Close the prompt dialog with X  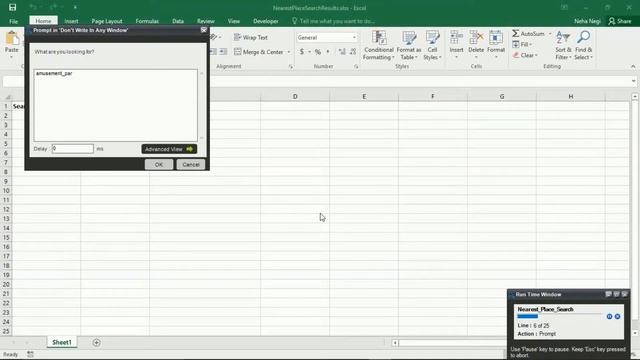point(204,30)
